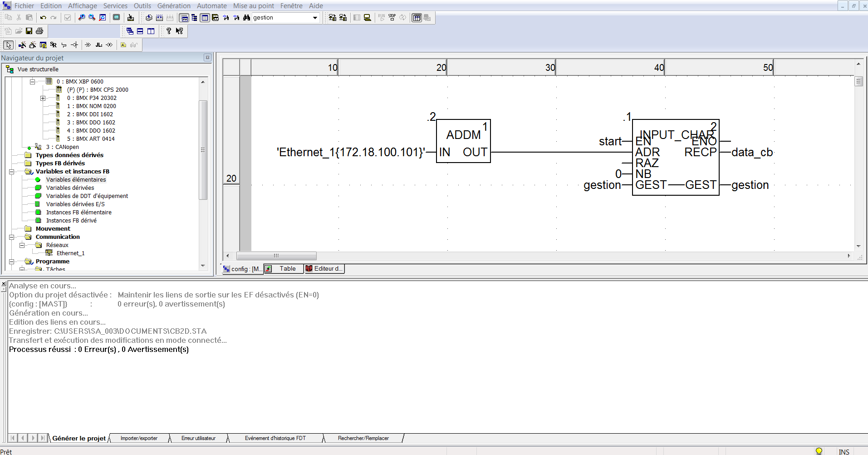This screenshot has width=868, height=455.
Task: Click the Zoom in magnifier icon
Action: (82, 18)
